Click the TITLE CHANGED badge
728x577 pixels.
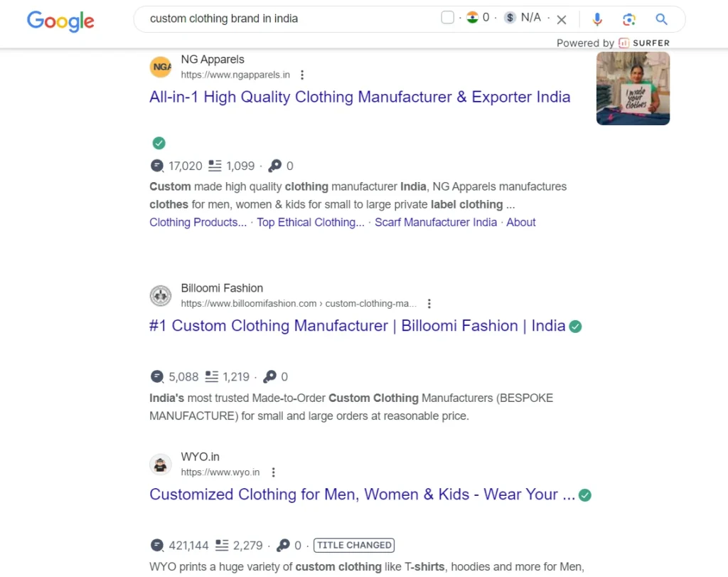point(354,546)
